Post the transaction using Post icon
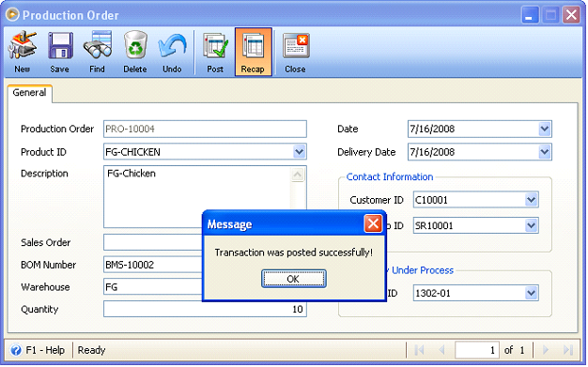Screen dimensions: 588x367 [x=215, y=45]
